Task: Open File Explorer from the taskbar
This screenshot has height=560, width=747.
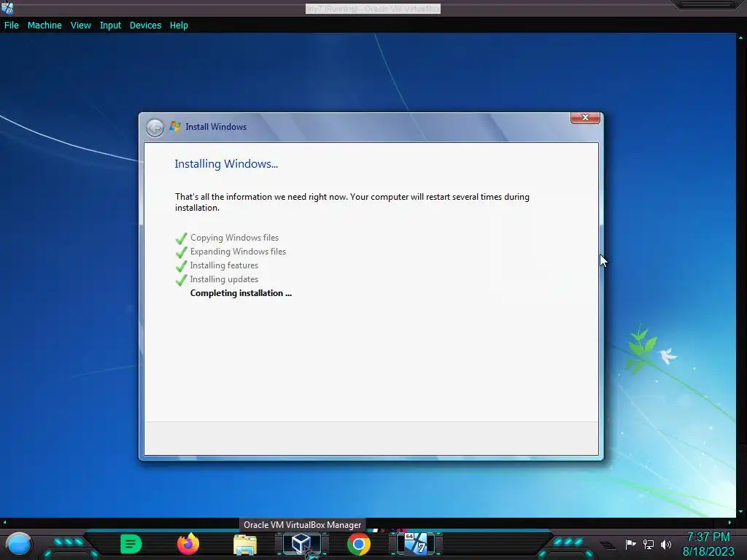Action: pyautogui.click(x=245, y=544)
